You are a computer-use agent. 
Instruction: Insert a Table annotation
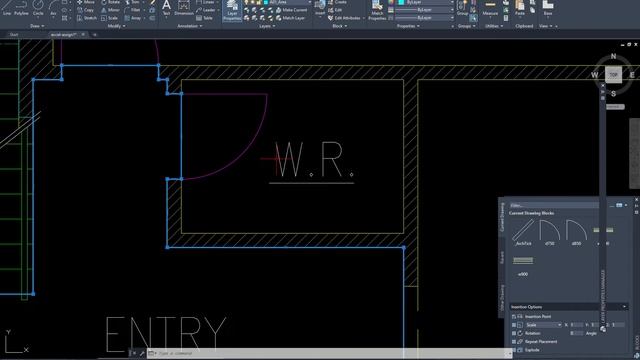(x=204, y=18)
